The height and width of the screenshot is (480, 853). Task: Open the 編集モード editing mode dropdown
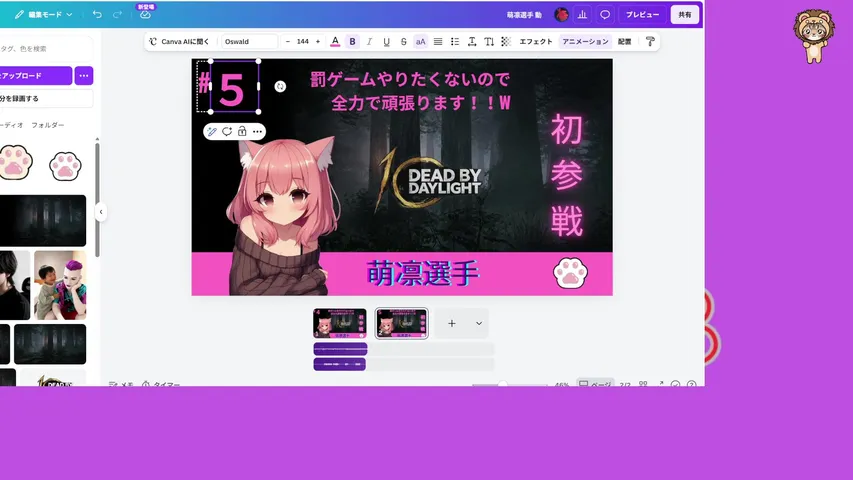[44, 15]
